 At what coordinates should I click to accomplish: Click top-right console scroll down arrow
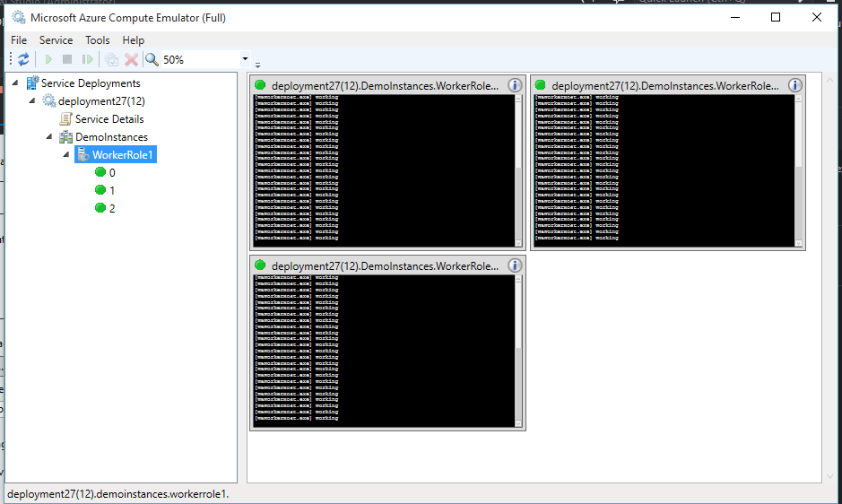coord(798,243)
